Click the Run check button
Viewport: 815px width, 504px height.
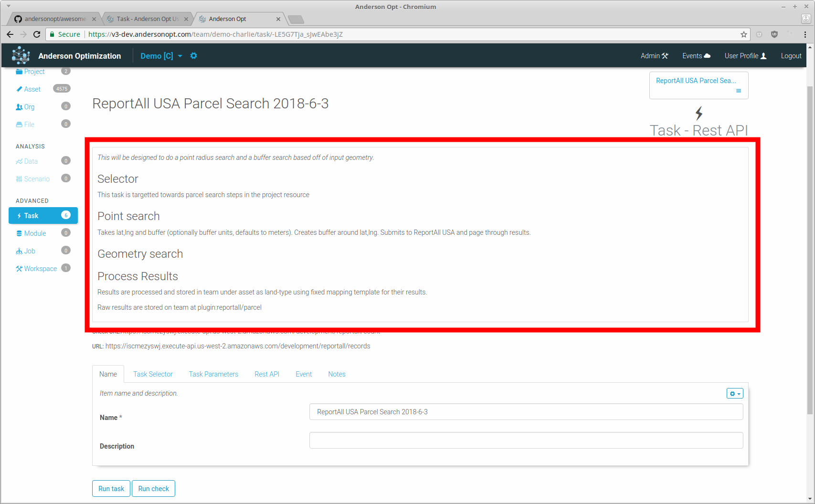(154, 489)
